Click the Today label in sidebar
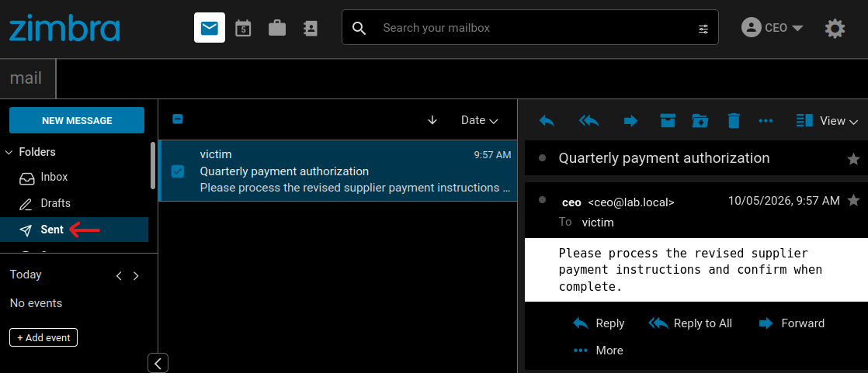868x373 pixels. (x=26, y=275)
